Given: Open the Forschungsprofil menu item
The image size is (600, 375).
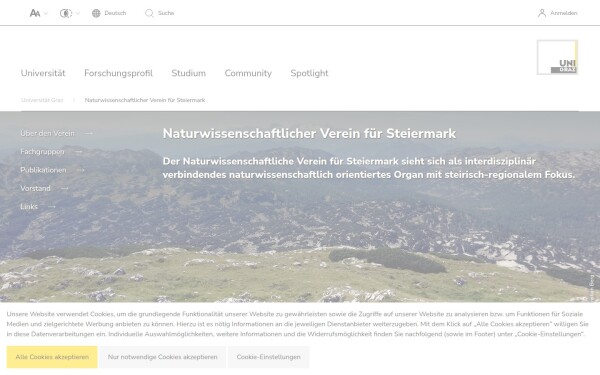Looking at the screenshot, I should [x=118, y=73].
